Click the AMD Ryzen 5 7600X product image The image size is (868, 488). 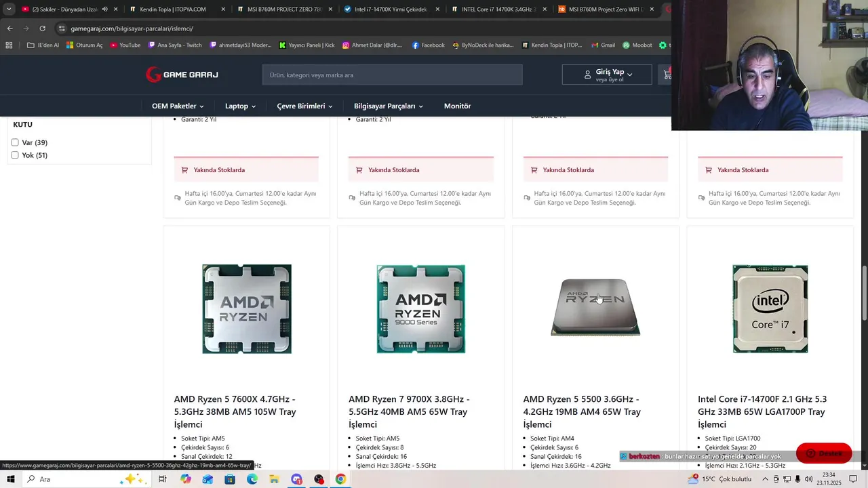[247, 309]
